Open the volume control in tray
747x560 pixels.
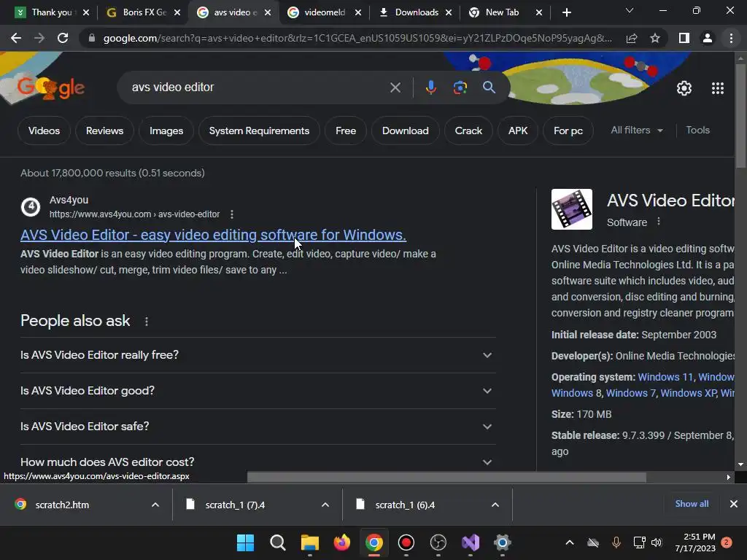click(x=657, y=542)
